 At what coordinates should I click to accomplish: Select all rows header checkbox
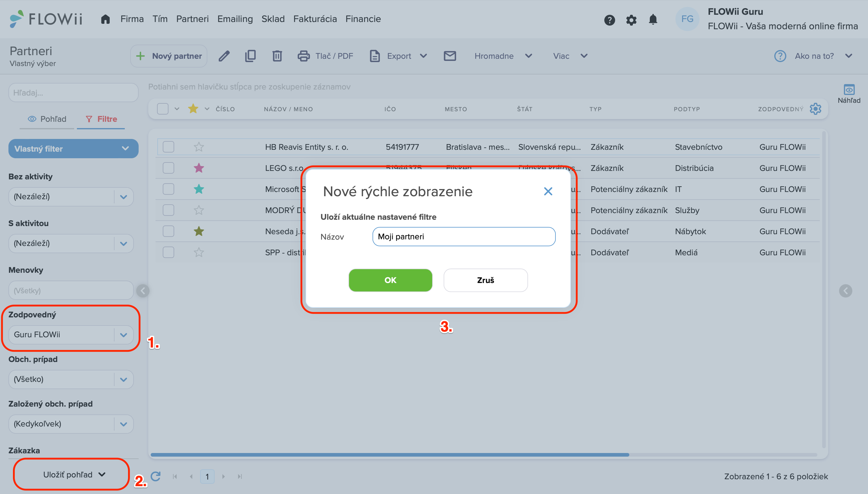click(163, 109)
